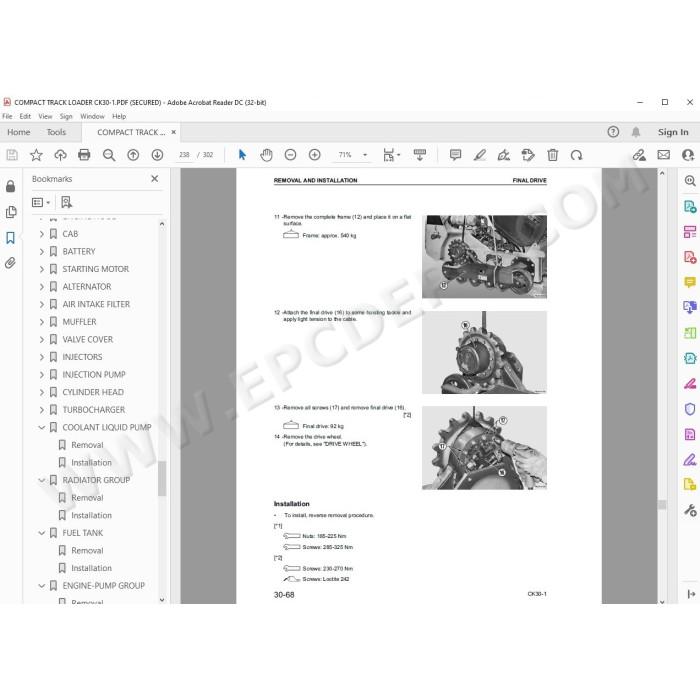The height and width of the screenshot is (700, 700).
Task: Open the sign document tool
Action: pyautogui.click(x=504, y=155)
